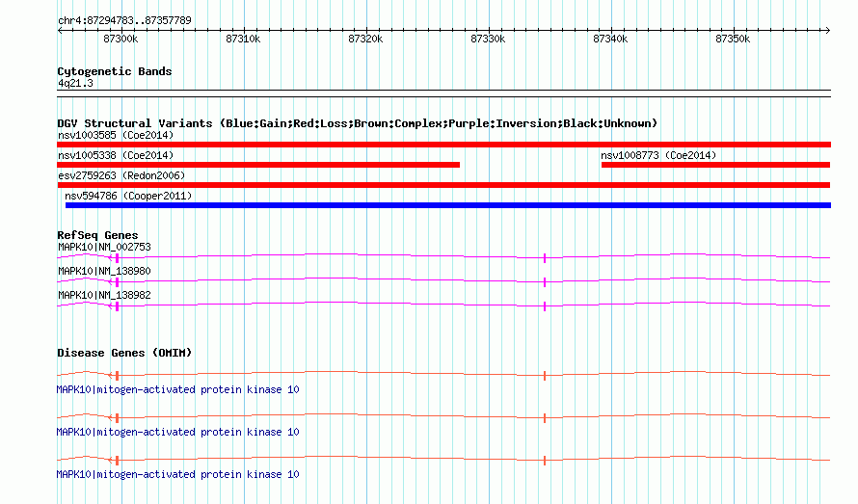Click the Cytogenetic Bands track heading
Viewport: 858px width, 504px height.
[115, 71]
